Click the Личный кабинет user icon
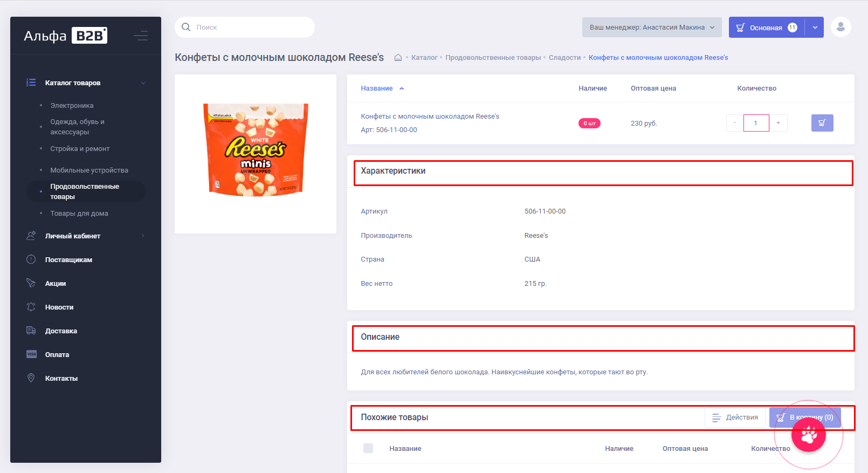 [x=31, y=236]
